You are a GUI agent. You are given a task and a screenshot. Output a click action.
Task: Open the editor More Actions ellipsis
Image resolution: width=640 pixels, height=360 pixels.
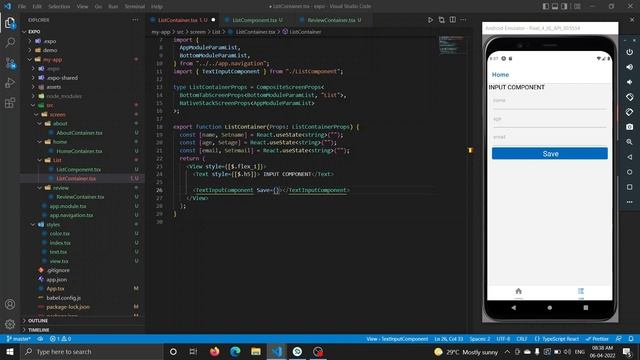click(463, 20)
